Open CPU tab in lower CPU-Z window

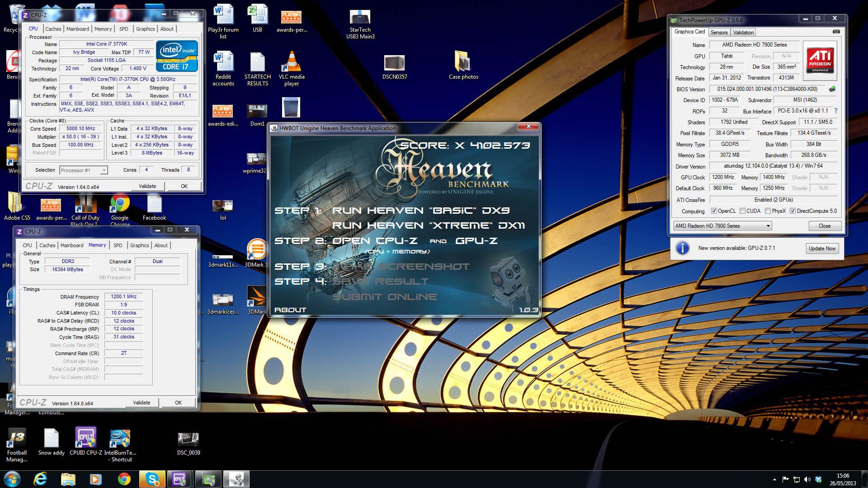[x=27, y=245]
